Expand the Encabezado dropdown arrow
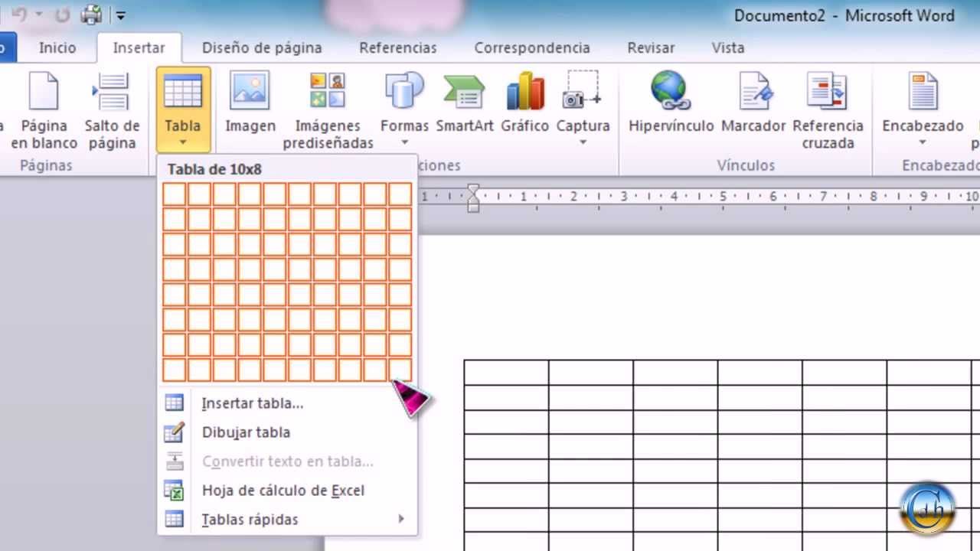 [x=923, y=142]
